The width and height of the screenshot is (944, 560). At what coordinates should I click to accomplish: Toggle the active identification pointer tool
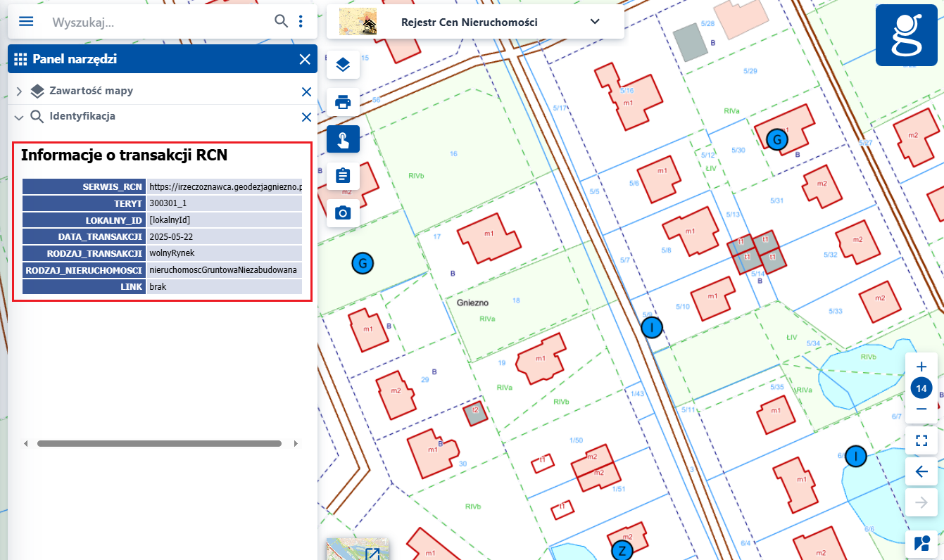343,139
